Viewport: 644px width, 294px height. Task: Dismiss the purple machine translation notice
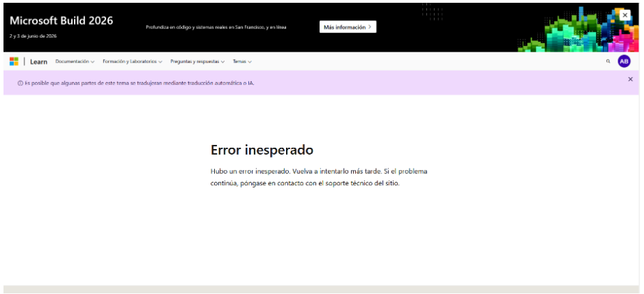[631, 79]
